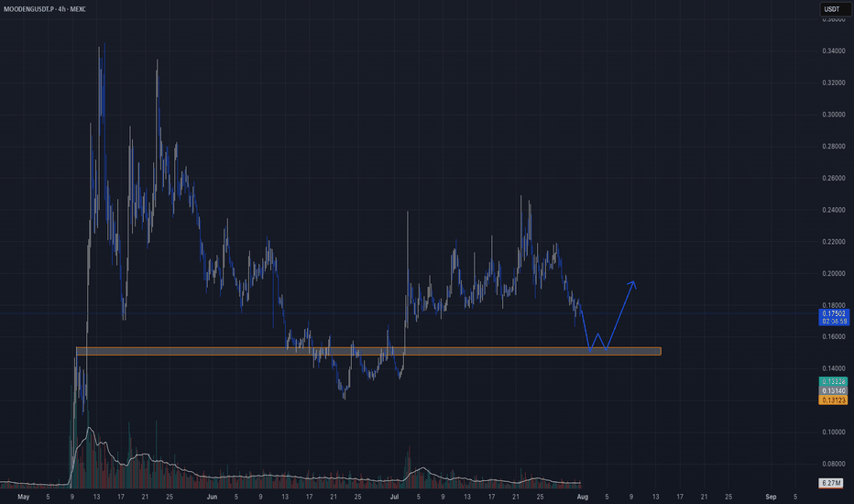854x504 pixels.
Task: Select the orange 0.13123 price label
Action: [x=833, y=400]
